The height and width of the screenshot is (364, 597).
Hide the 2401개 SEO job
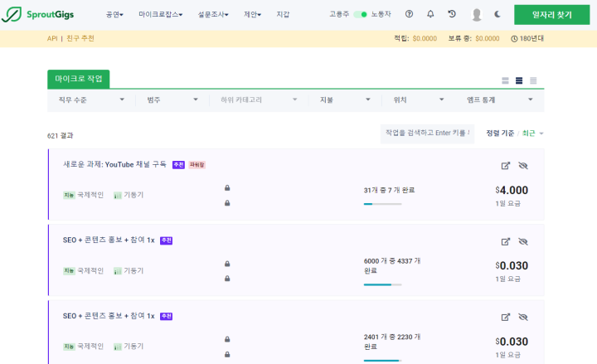tap(523, 318)
